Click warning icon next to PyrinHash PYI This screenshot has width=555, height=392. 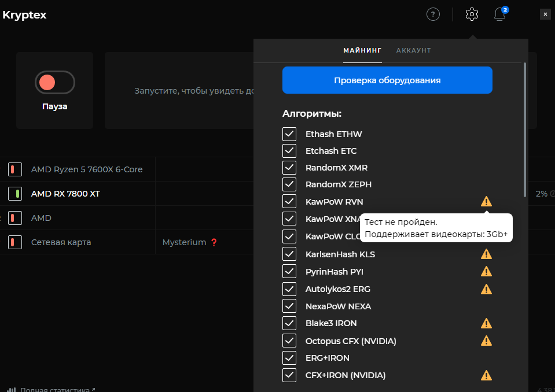[x=486, y=271]
